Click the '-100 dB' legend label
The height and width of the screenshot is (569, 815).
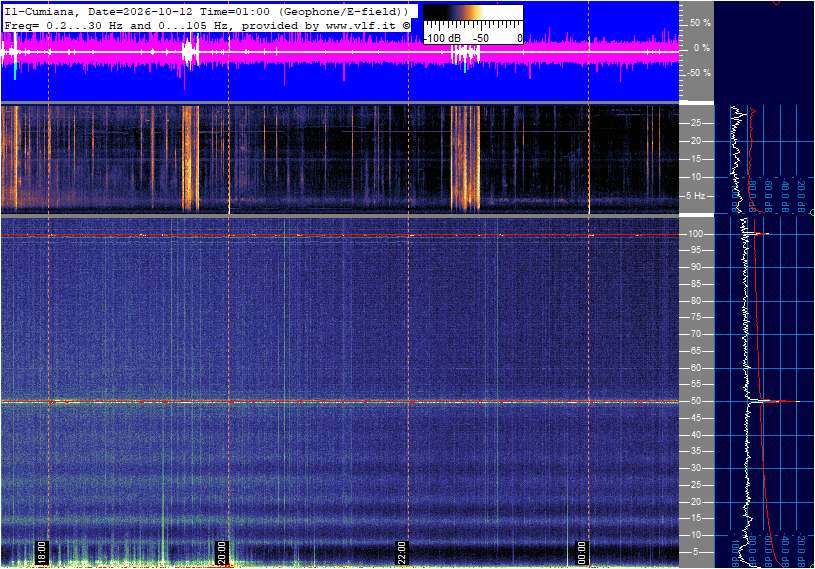(442, 38)
